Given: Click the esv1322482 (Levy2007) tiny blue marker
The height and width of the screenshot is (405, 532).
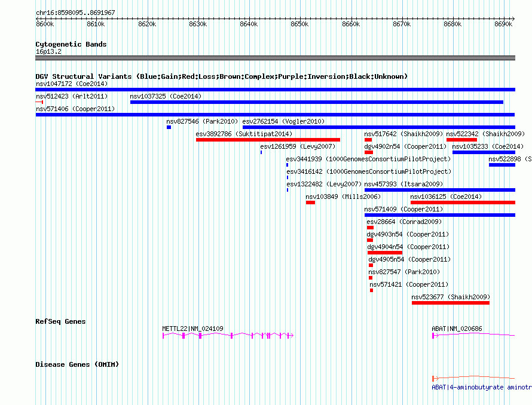Looking at the screenshot, I should (288, 190).
